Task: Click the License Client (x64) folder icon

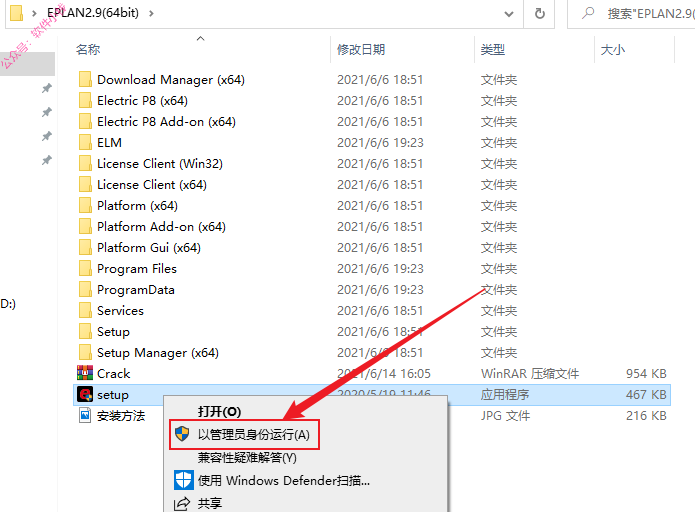Action: coord(85,184)
